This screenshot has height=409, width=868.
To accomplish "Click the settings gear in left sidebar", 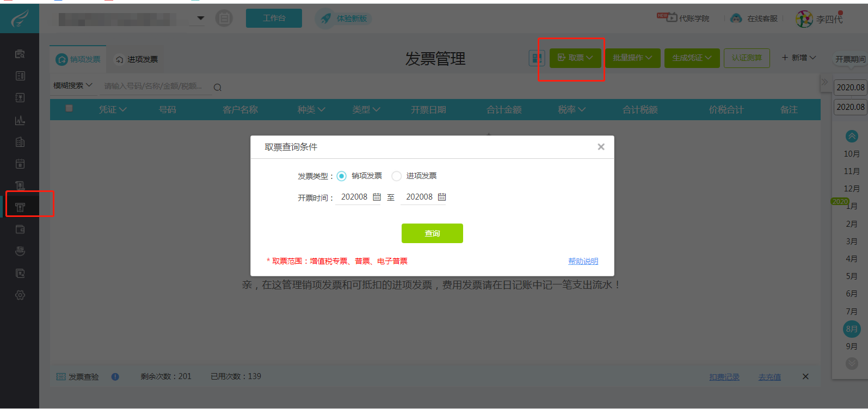I will click(20, 295).
